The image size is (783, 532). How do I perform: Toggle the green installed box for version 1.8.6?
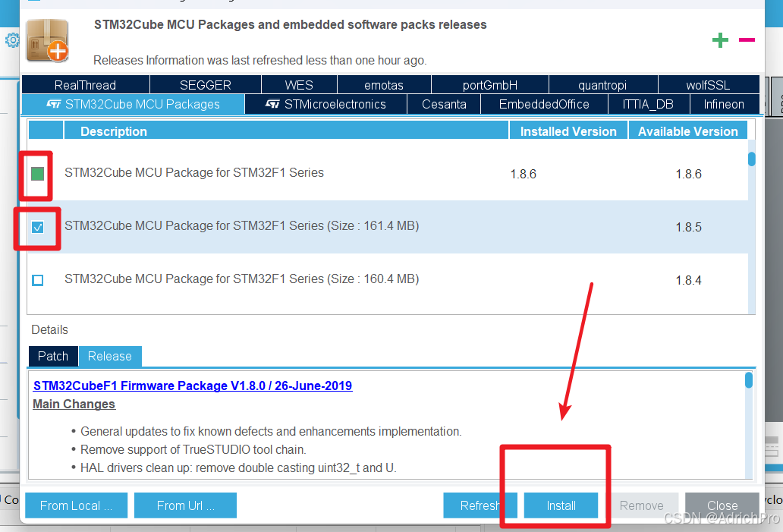pyautogui.click(x=37, y=174)
